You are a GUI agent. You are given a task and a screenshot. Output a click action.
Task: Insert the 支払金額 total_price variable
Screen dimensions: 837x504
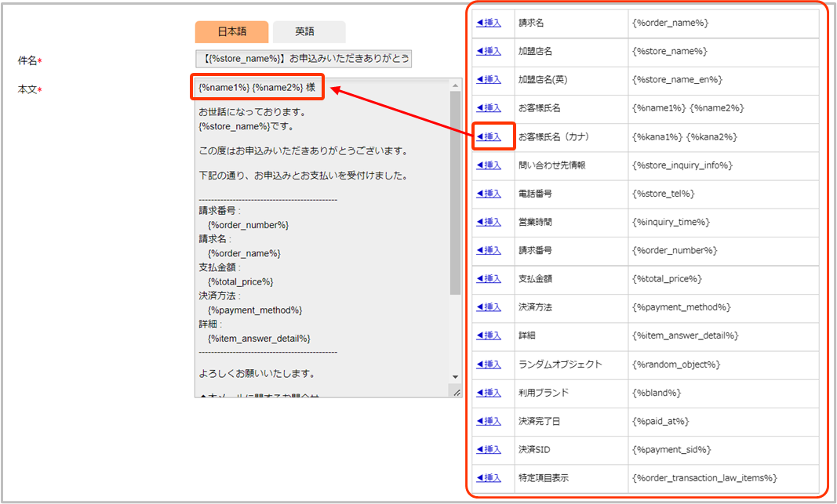click(489, 278)
